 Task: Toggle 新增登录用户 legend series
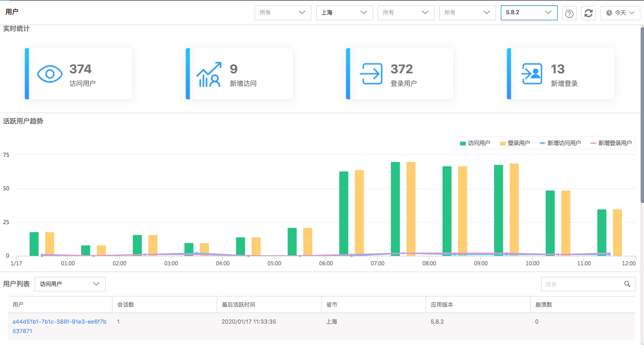tap(611, 143)
